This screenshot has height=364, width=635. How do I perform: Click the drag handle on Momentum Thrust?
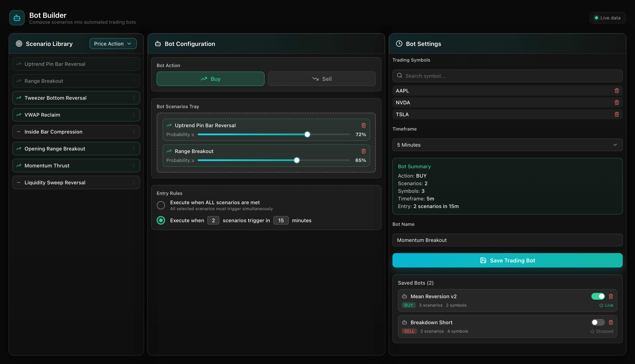pos(134,165)
